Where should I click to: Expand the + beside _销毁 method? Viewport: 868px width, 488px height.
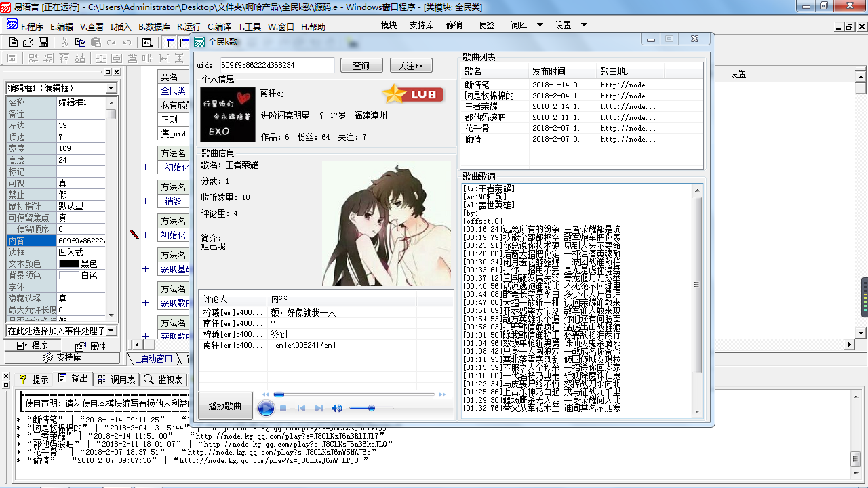pyautogui.click(x=145, y=201)
